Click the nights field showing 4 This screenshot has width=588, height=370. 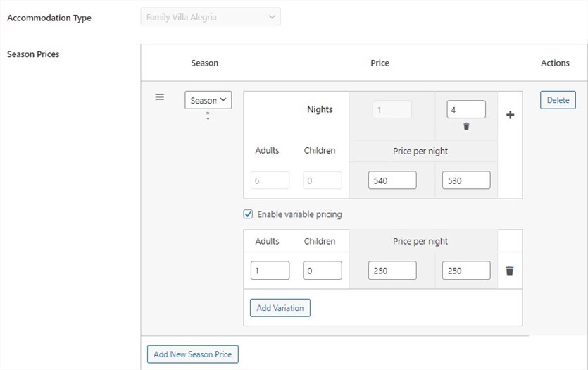click(465, 109)
